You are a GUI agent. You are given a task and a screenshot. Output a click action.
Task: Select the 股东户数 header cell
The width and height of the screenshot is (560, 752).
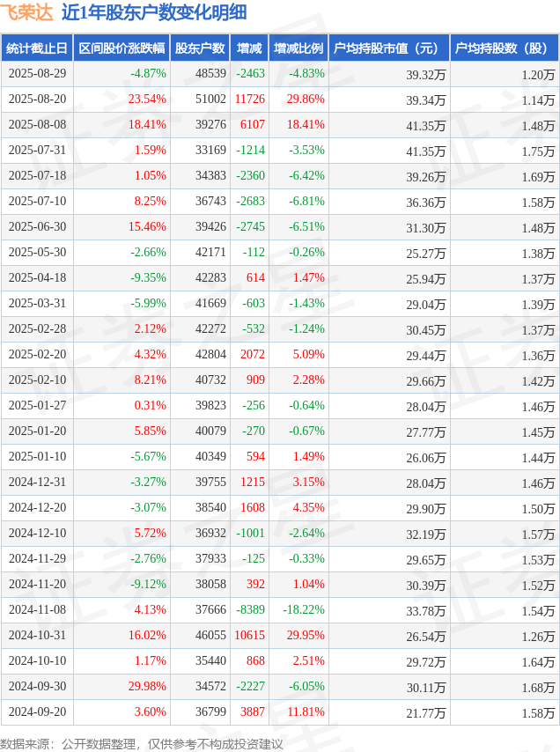[201, 48]
